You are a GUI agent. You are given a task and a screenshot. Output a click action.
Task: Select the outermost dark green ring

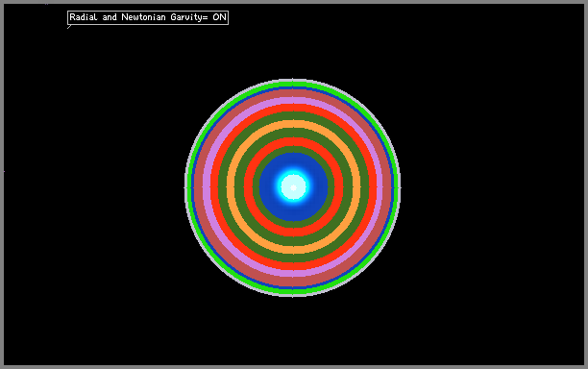pos(293,258)
